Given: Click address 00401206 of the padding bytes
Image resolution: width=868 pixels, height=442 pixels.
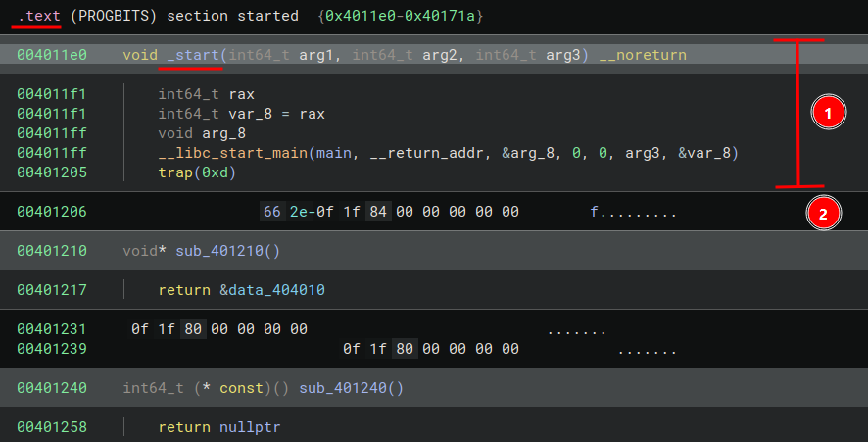Looking at the screenshot, I should point(52,212).
